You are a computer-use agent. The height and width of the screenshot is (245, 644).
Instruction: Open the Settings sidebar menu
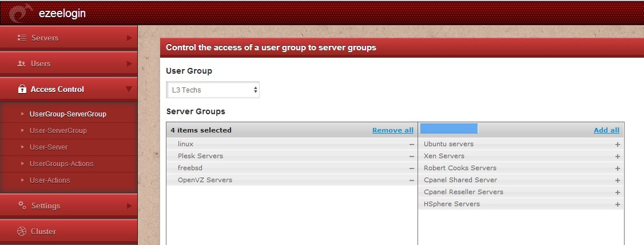(69, 206)
